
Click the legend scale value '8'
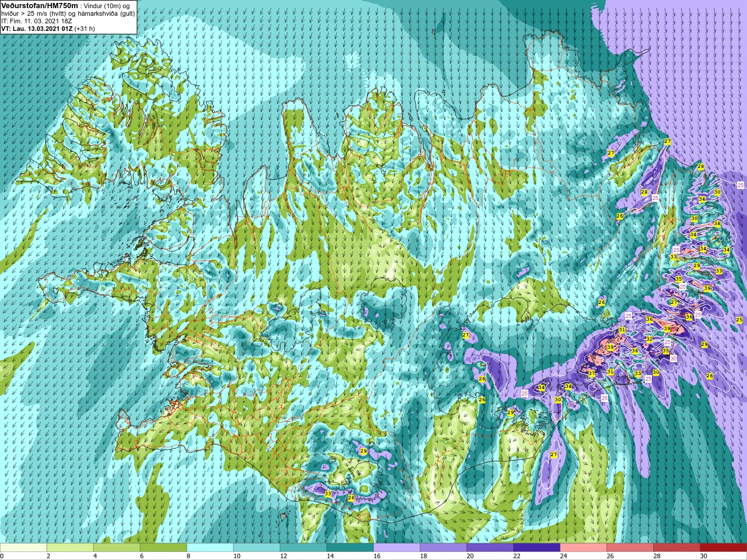189,556
